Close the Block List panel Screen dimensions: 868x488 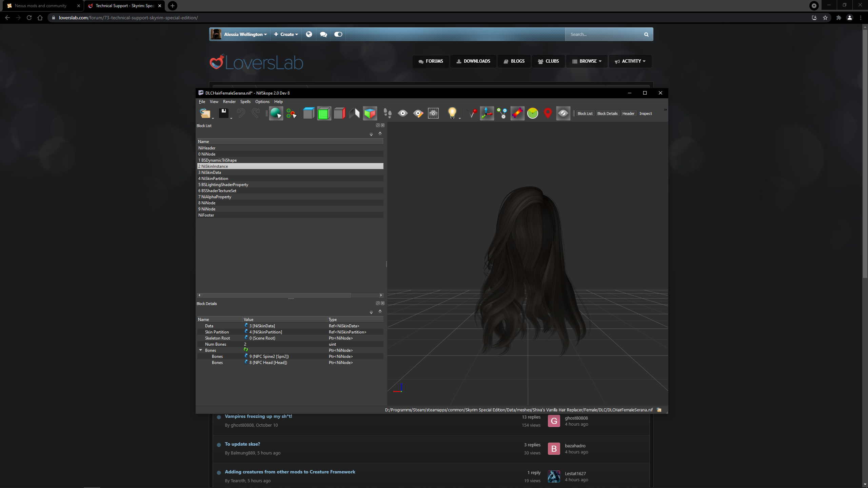tap(382, 125)
